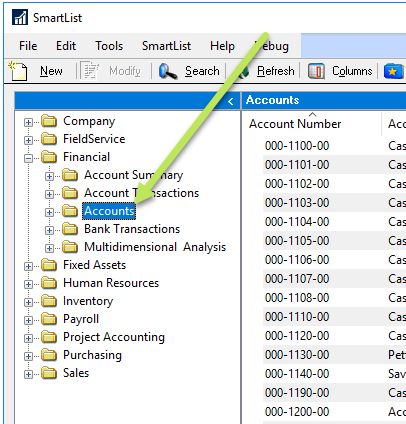406x424 pixels.
Task: Click the New button label
Action: (51, 71)
